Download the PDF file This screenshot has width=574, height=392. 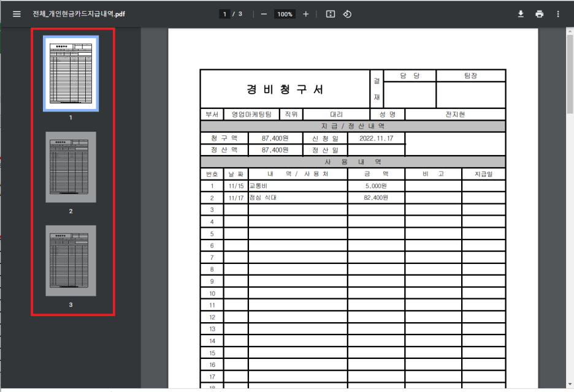click(x=521, y=14)
